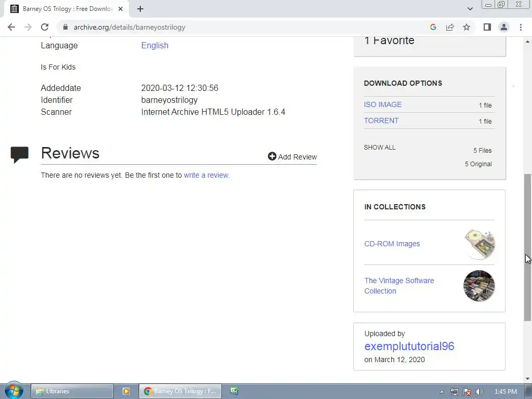Download the TORRENT file
Screen dimensions: 532x399
pos(381,121)
